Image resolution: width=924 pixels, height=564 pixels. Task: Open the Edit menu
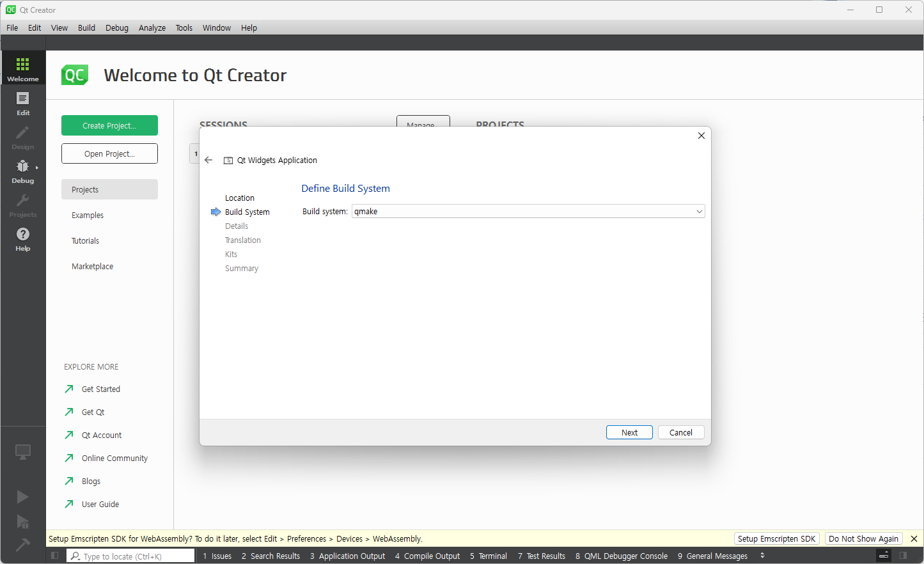tap(35, 27)
